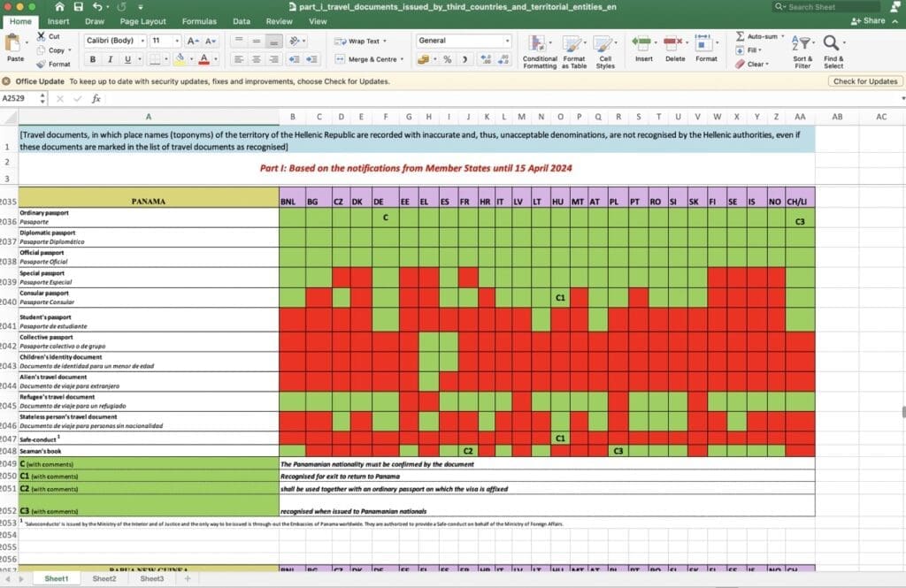Open Find & Select tool

[833, 43]
